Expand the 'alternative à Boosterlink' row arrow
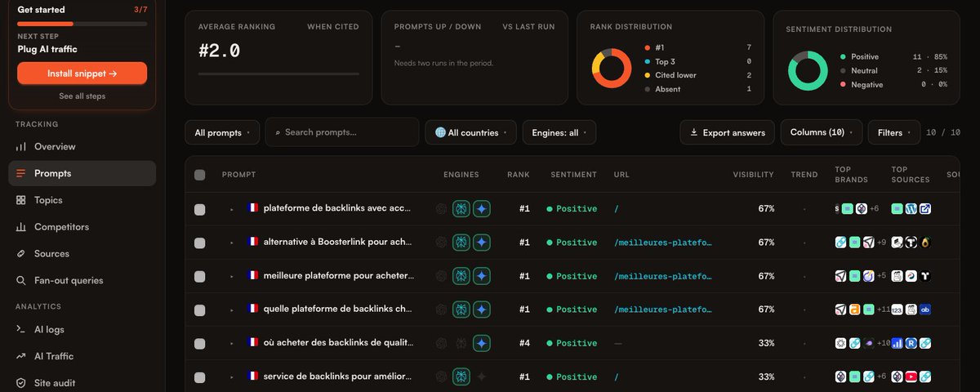Screen dimensions: 980x392 click(232, 243)
